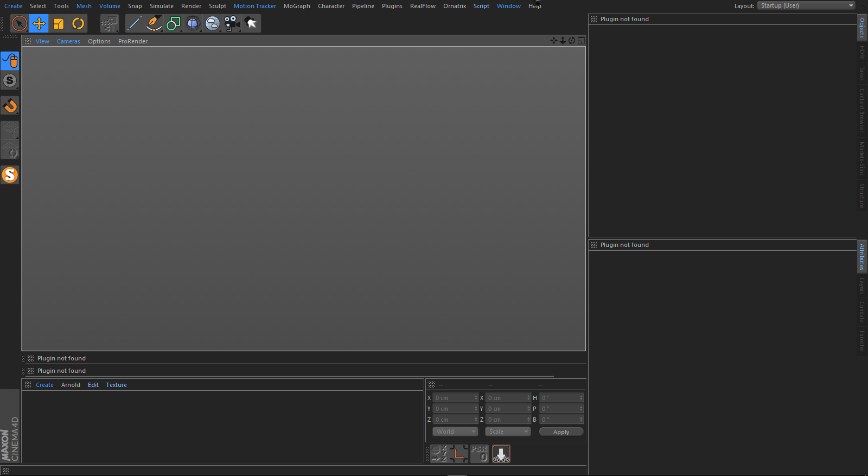Screen dimensions: 868x476
Task: Open the camera object icon
Action: coord(232,23)
